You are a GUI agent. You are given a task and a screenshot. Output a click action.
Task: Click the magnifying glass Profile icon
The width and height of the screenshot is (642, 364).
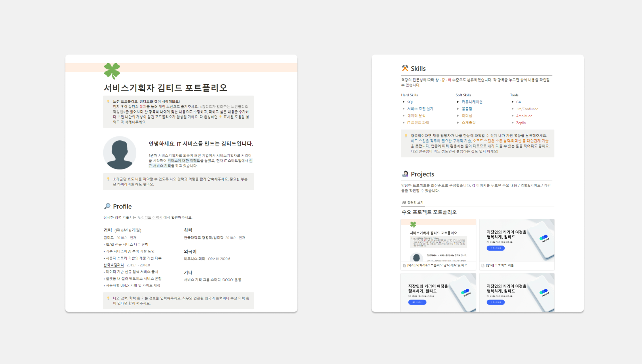(x=107, y=206)
